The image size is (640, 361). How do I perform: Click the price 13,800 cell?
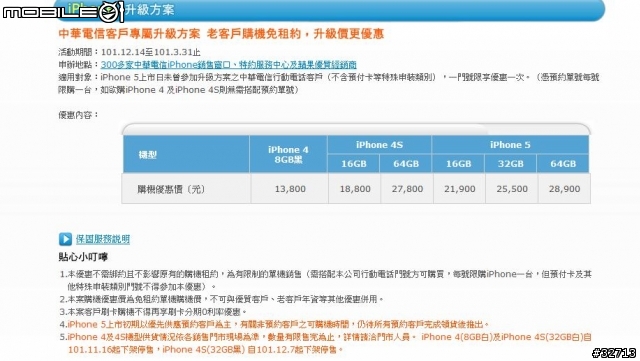pos(290,189)
